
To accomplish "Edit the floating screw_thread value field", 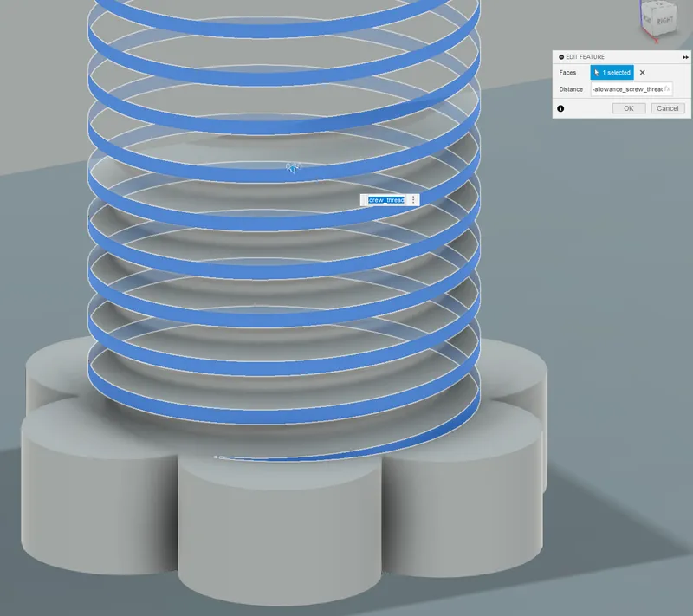I will 386,200.
